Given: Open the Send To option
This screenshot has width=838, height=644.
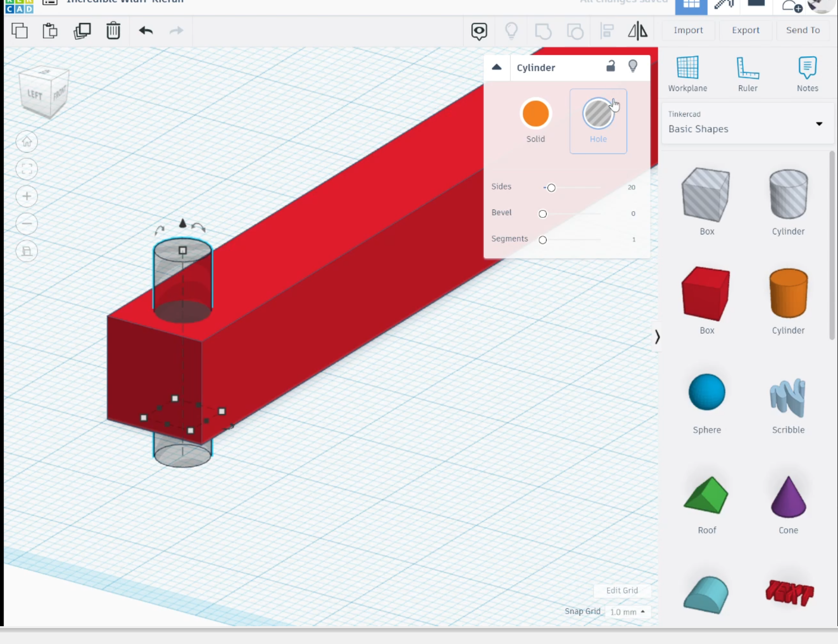Looking at the screenshot, I should [x=803, y=30].
